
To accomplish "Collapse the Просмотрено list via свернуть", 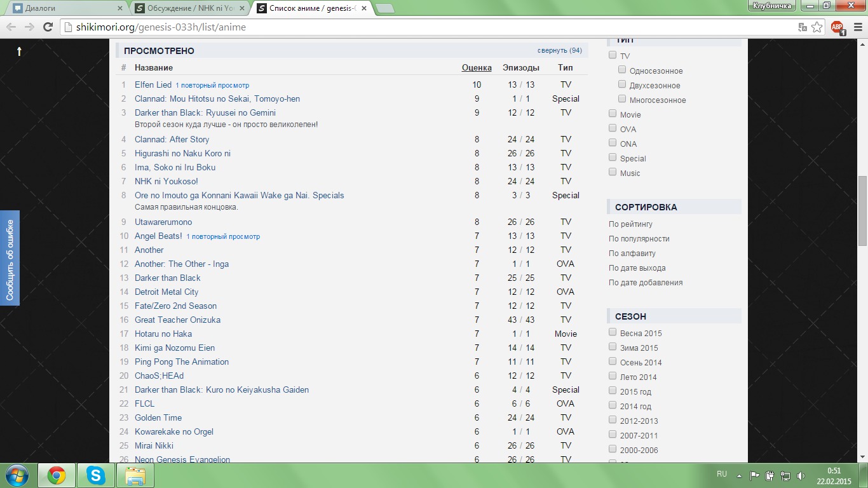I will [x=559, y=51].
